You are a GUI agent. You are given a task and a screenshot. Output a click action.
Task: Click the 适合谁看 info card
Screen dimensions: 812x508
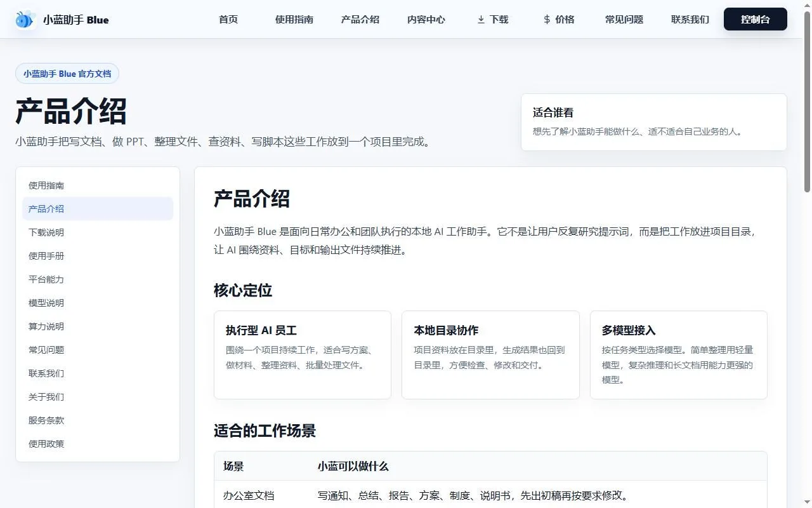point(654,123)
